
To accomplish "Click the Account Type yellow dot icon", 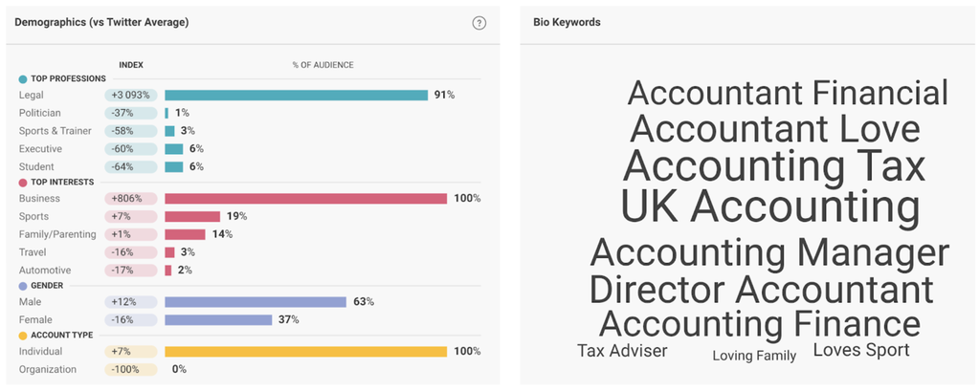I will [x=23, y=336].
